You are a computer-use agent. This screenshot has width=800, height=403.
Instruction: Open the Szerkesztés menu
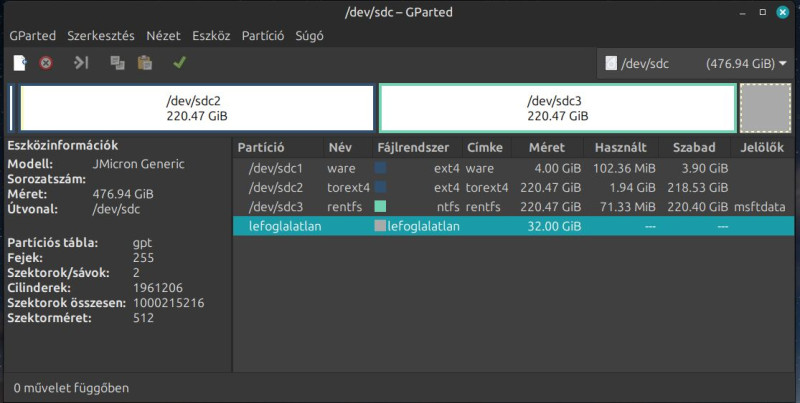coord(101,36)
